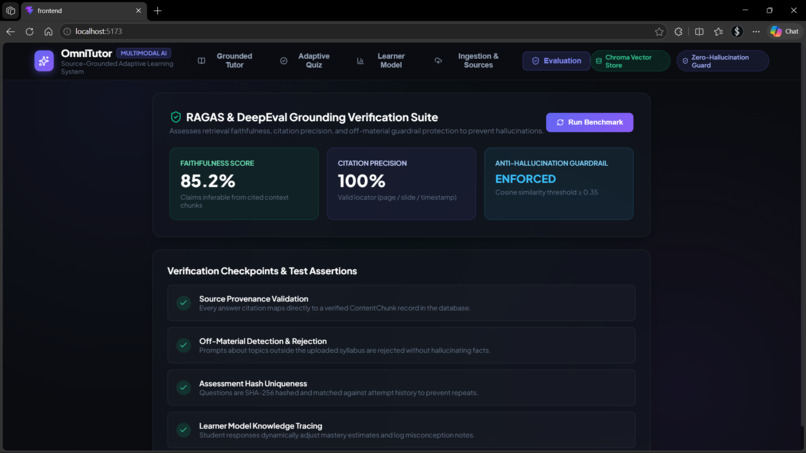Click the MULTIMODAL AI badge
The height and width of the screenshot is (453, 806).
143,53
